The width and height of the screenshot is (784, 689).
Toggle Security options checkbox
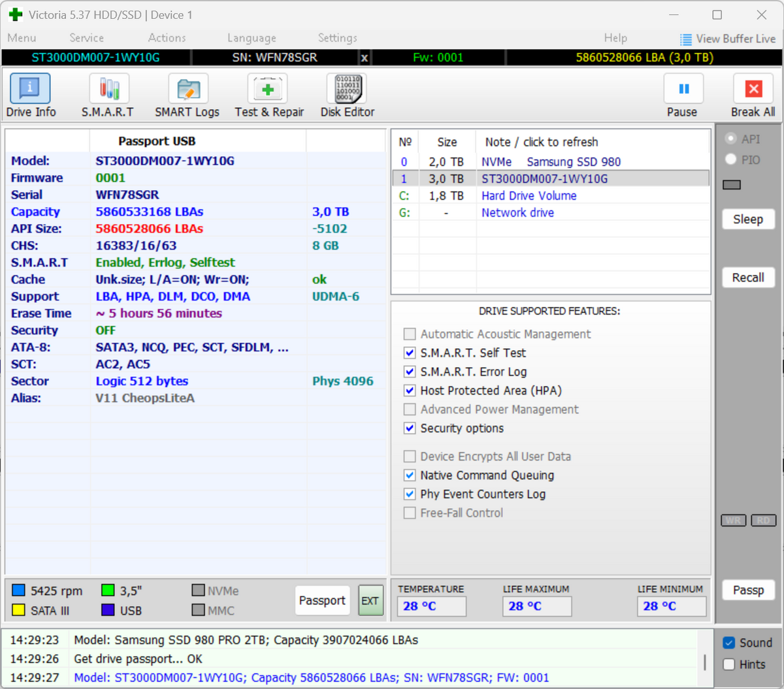pyautogui.click(x=410, y=428)
